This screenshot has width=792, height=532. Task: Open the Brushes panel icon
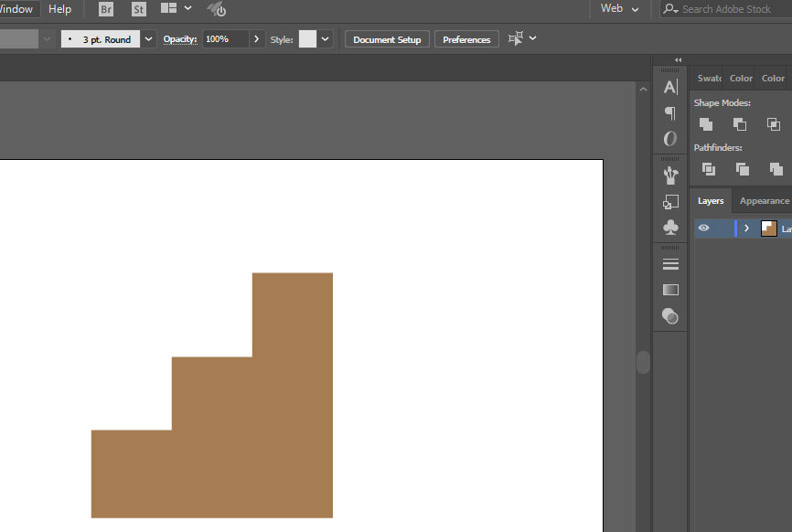tap(670, 174)
